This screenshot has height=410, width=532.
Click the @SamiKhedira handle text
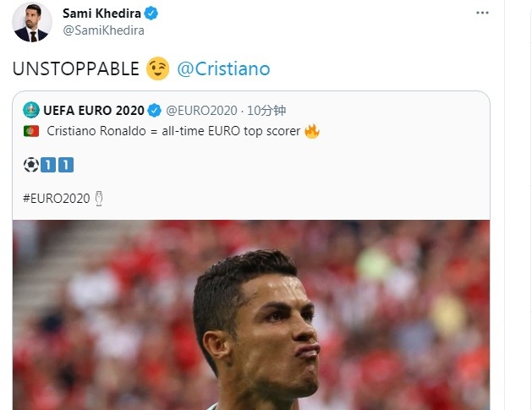[103, 30]
